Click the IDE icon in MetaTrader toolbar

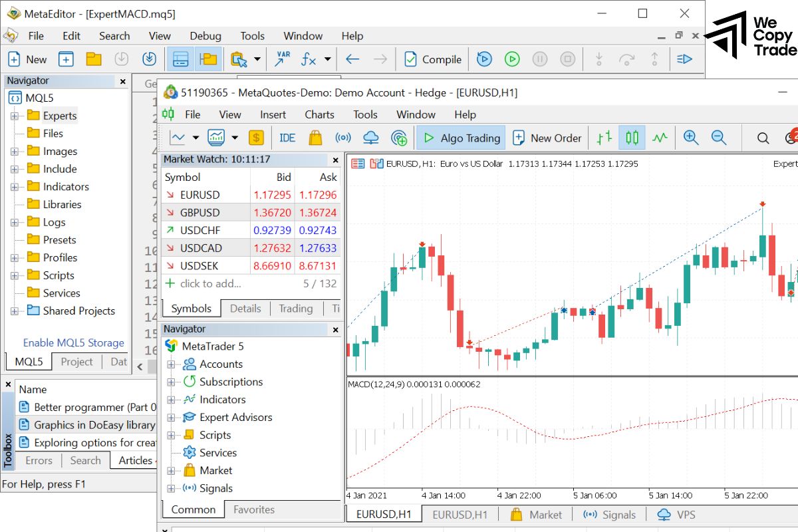click(x=287, y=138)
